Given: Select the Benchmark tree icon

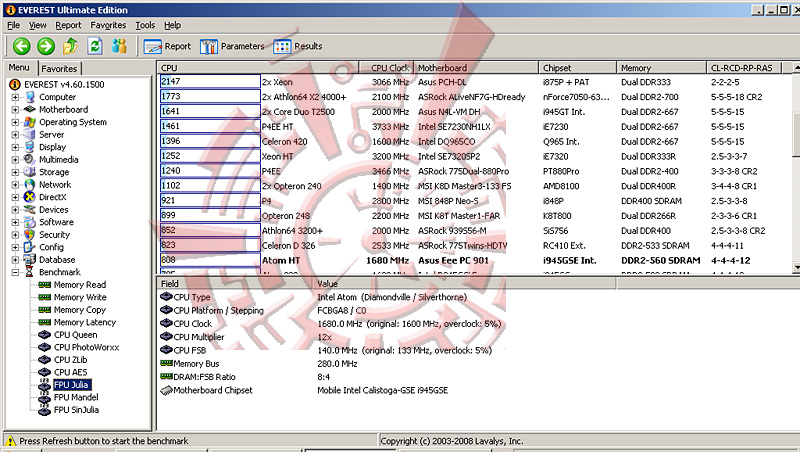Looking at the screenshot, I should tap(30, 272).
